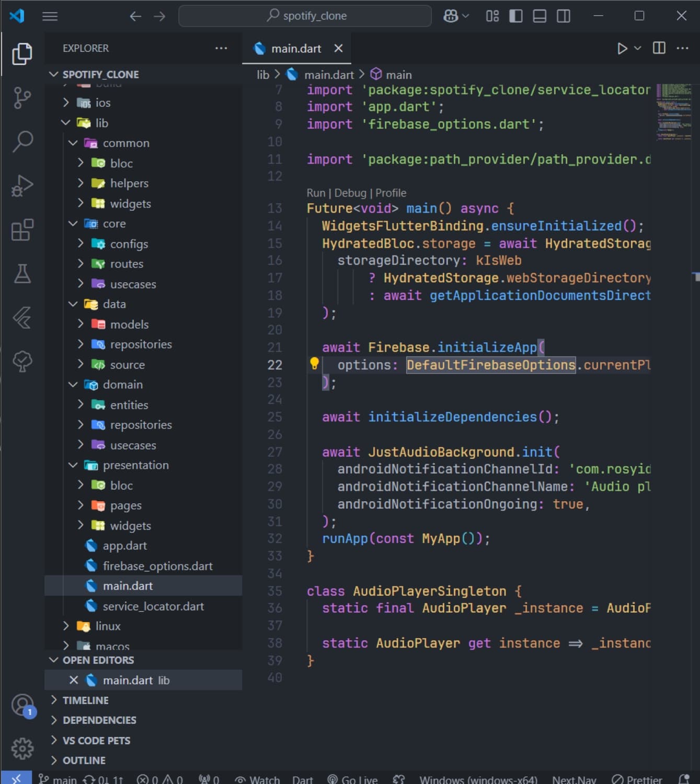Toggle the secondary side bar
700x784 pixels.
tap(564, 16)
